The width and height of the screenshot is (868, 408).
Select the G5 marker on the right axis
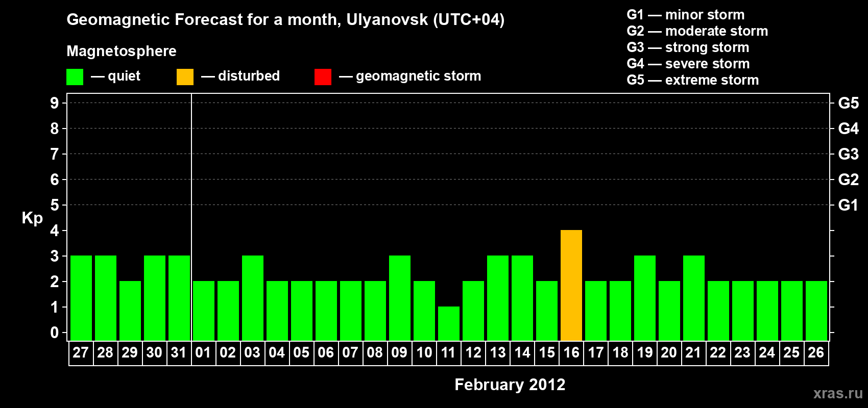[848, 103]
